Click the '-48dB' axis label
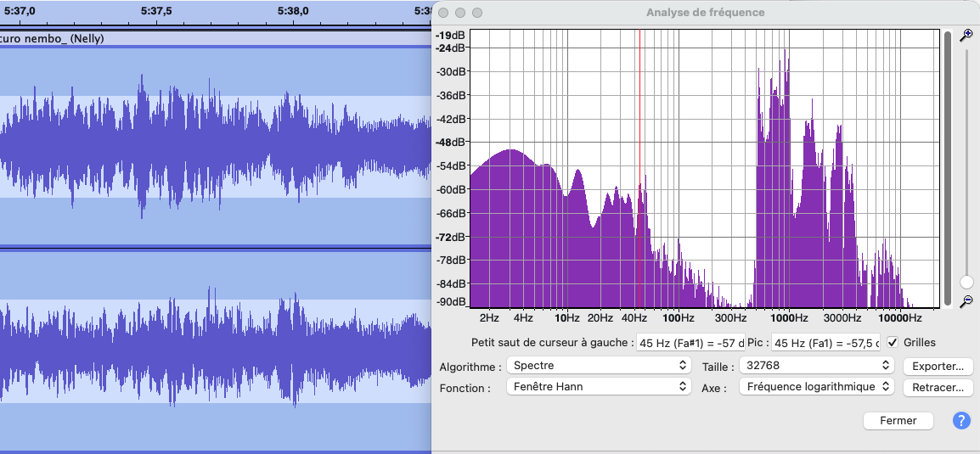 pos(450,143)
